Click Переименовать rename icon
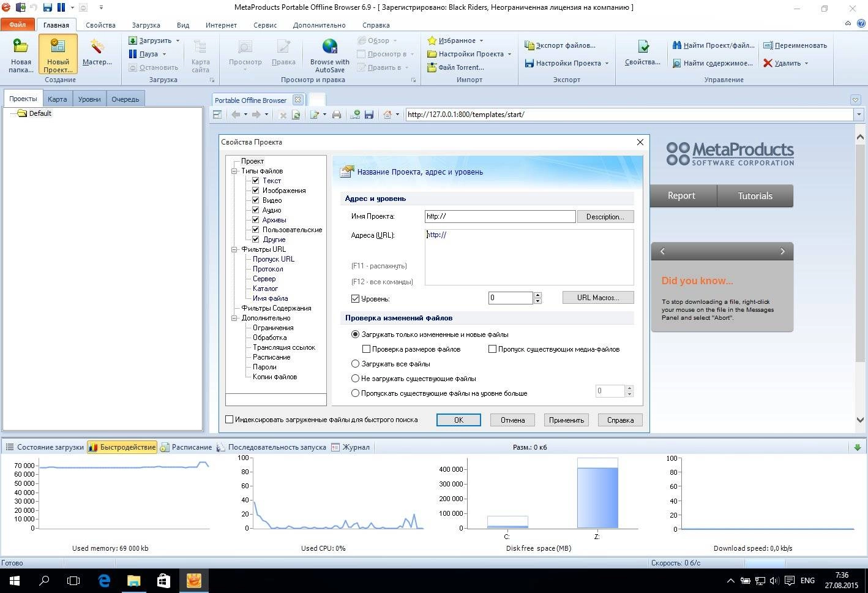Screen dimensions: 868x593 pos(768,45)
